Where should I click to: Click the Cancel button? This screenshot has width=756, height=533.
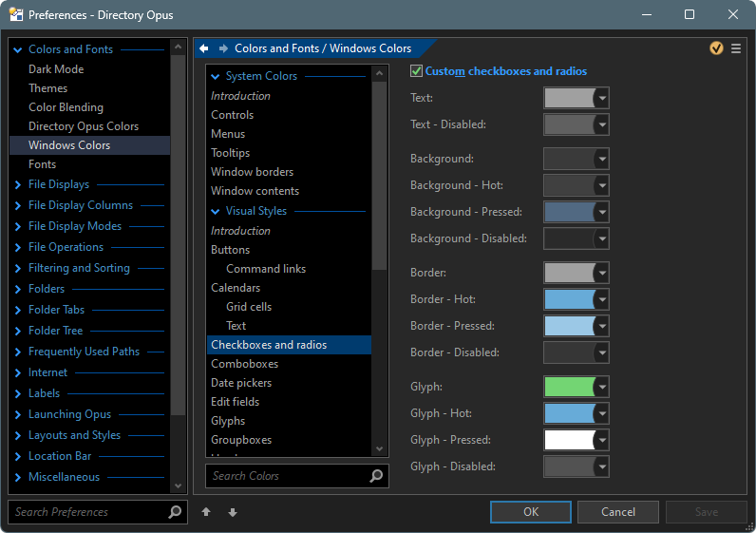[x=618, y=512]
